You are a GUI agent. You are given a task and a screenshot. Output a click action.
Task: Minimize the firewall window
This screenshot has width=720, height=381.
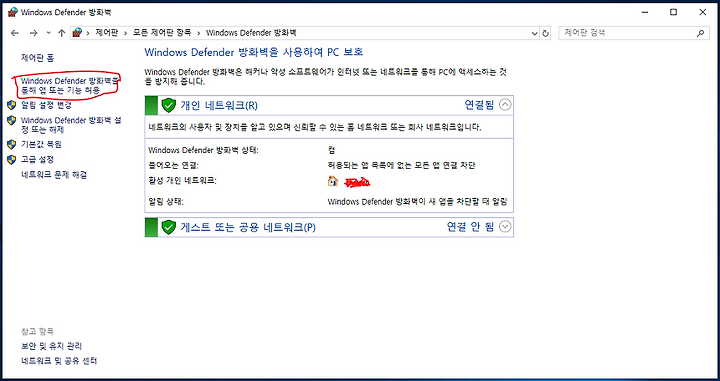point(644,12)
